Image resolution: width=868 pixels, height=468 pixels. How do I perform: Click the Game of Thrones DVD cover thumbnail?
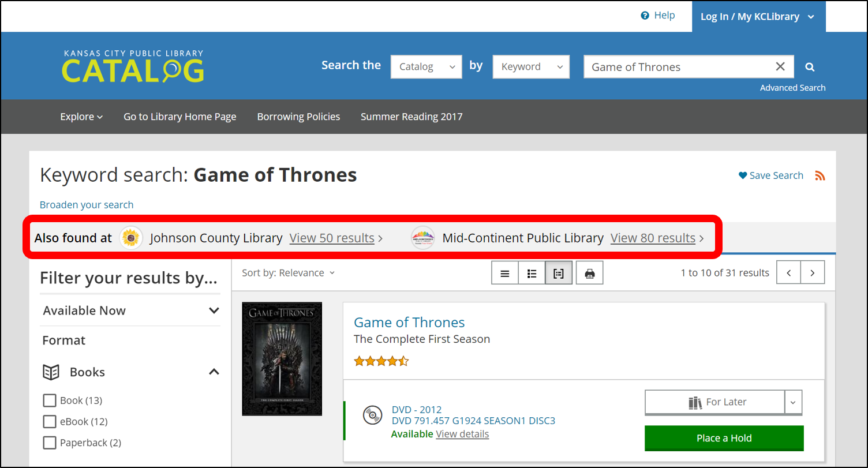coord(282,358)
